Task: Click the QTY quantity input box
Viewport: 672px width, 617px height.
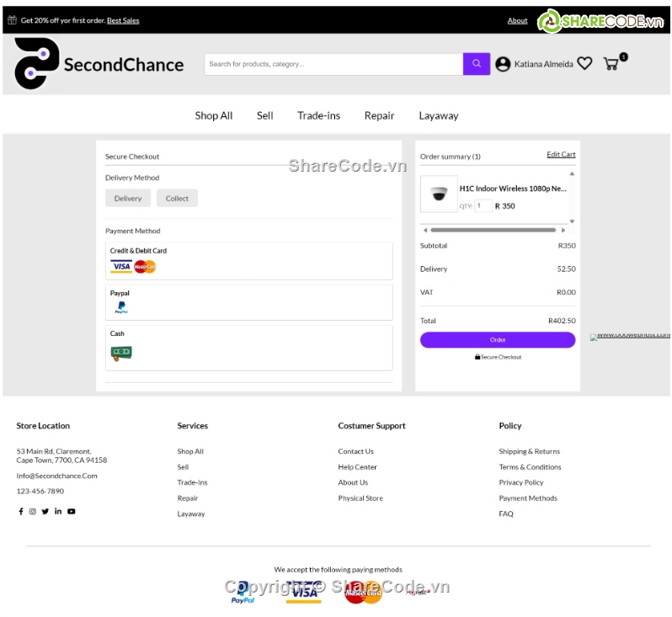Action: (483, 206)
